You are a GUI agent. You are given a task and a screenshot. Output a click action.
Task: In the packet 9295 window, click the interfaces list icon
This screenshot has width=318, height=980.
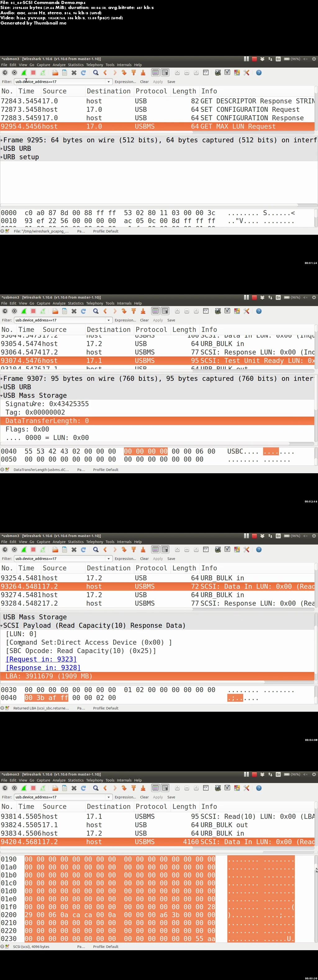pyautogui.click(x=5, y=73)
